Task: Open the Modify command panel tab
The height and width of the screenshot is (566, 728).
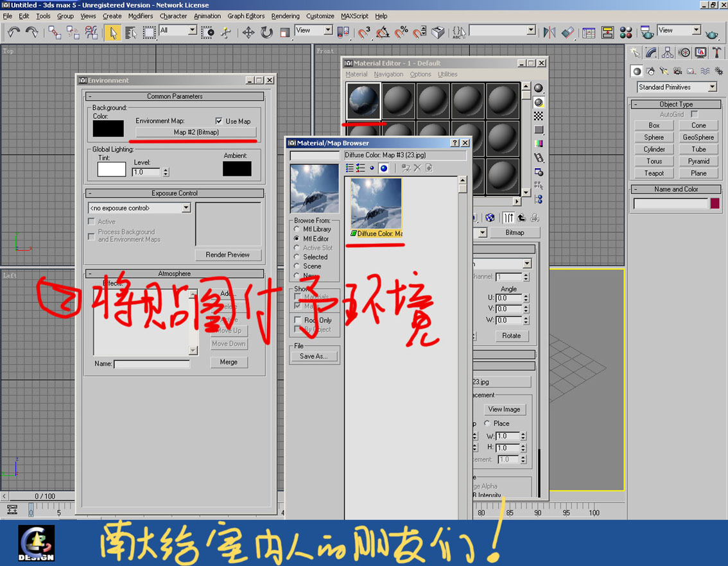Action: click(x=652, y=53)
